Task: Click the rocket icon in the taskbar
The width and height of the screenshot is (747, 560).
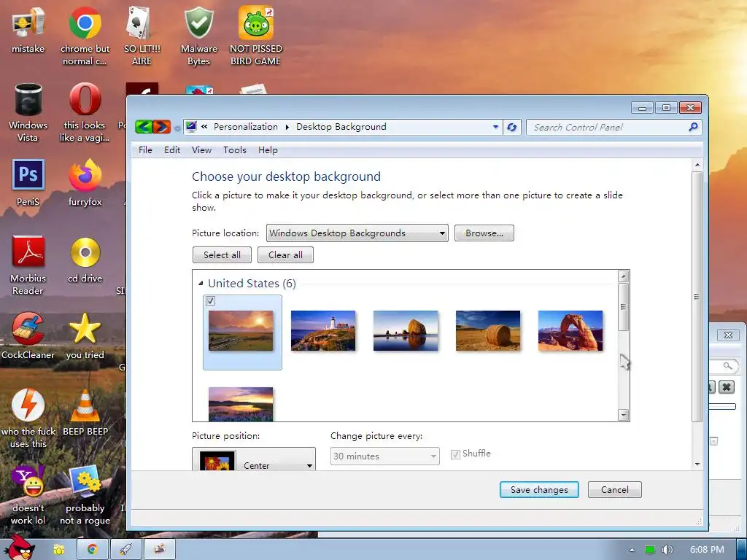Action: click(125, 550)
